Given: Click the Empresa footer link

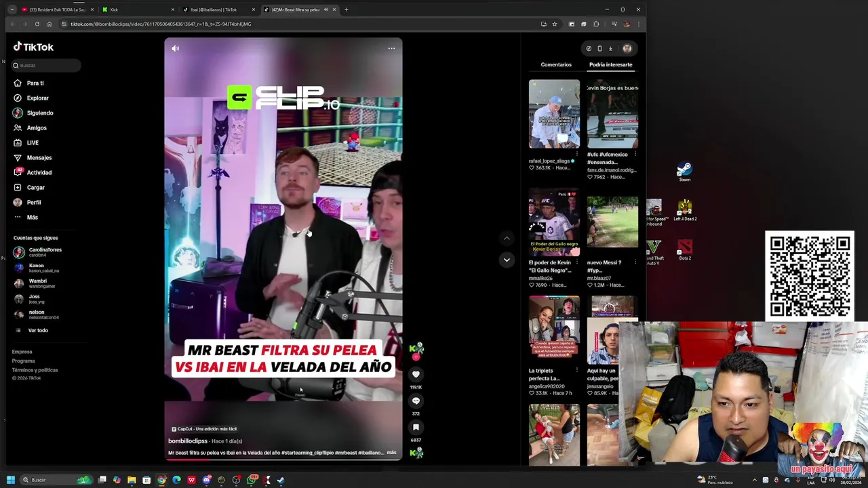Looking at the screenshot, I should [22, 352].
